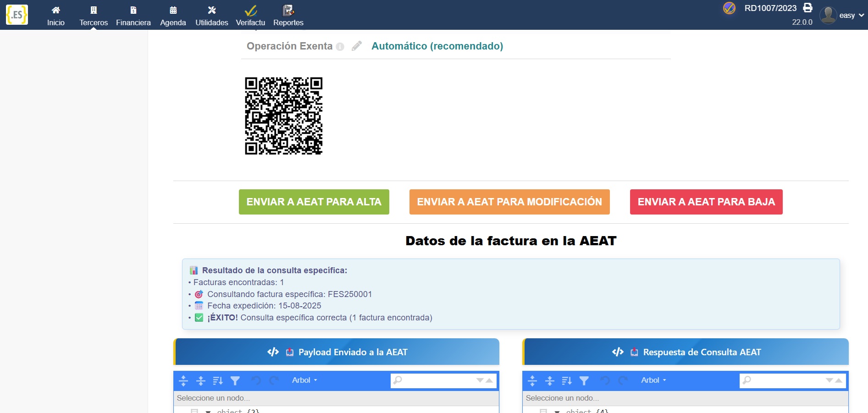
Task: Redo last action in the Payload editor
Action: pyautogui.click(x=274, y=380)
